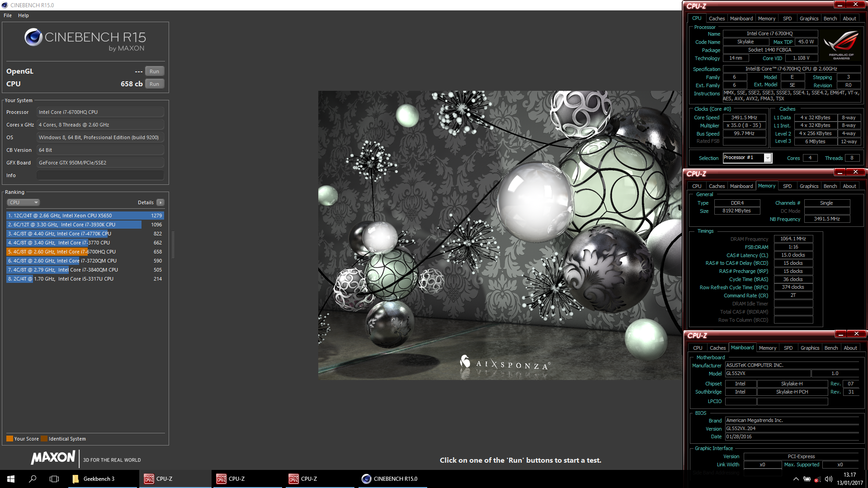Open the Help menu
This screenshot has height=488, width=868.
24,15
